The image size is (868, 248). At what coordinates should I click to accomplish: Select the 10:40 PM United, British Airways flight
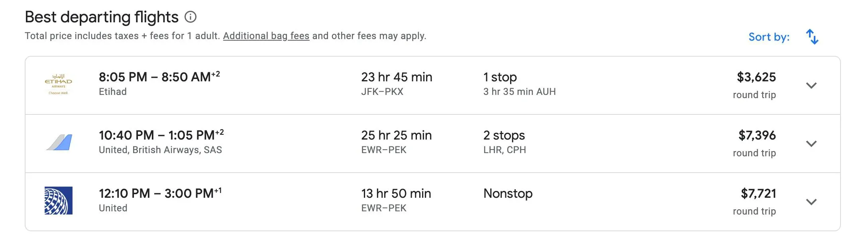[x=161, y=135]
